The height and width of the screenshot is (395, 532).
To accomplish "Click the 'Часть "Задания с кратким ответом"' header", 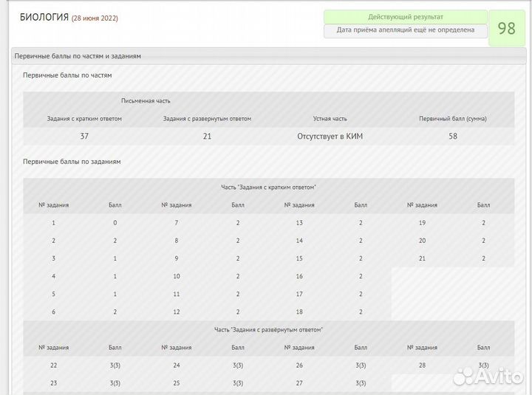I will coord(268,187).
